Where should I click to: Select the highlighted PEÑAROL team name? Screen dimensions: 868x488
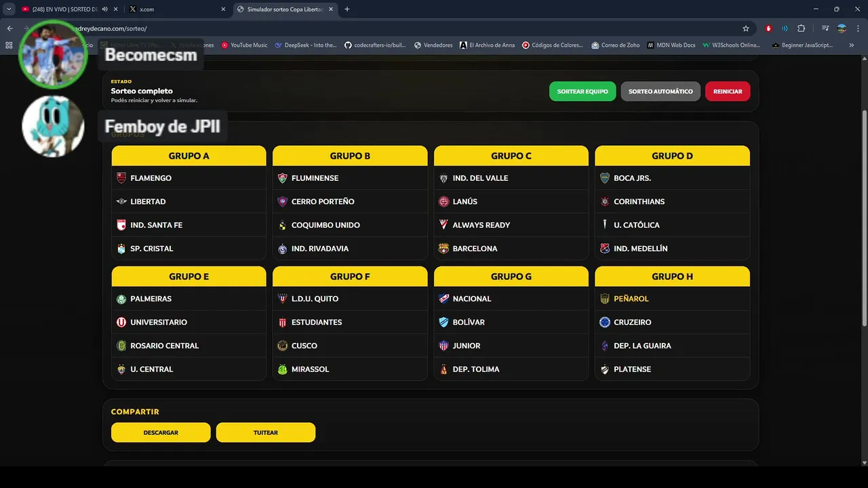coord(631,299)
